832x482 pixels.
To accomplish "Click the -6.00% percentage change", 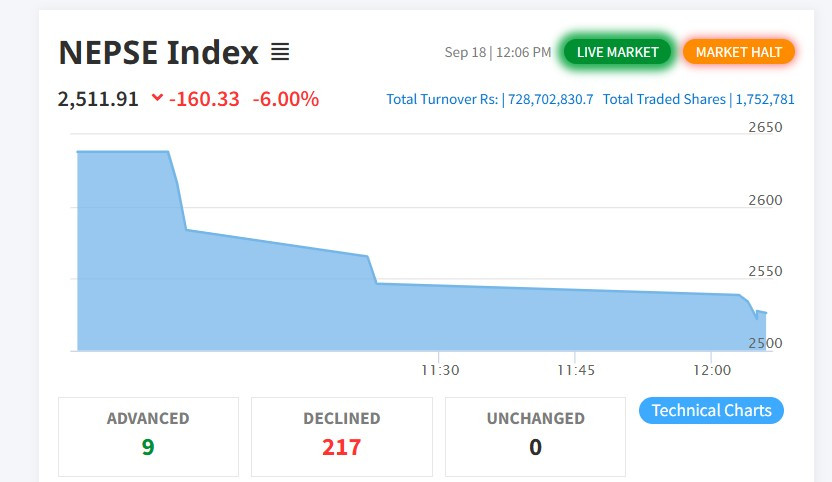I will 285,99.
